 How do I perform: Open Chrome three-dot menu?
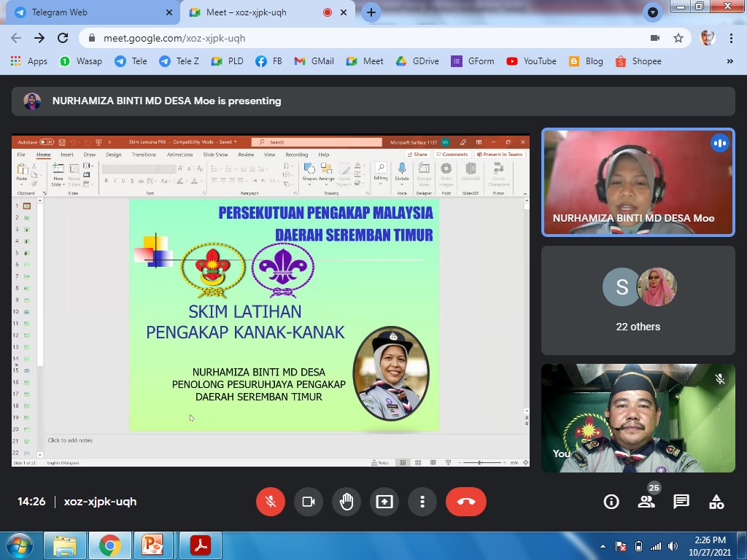(731, 38)
